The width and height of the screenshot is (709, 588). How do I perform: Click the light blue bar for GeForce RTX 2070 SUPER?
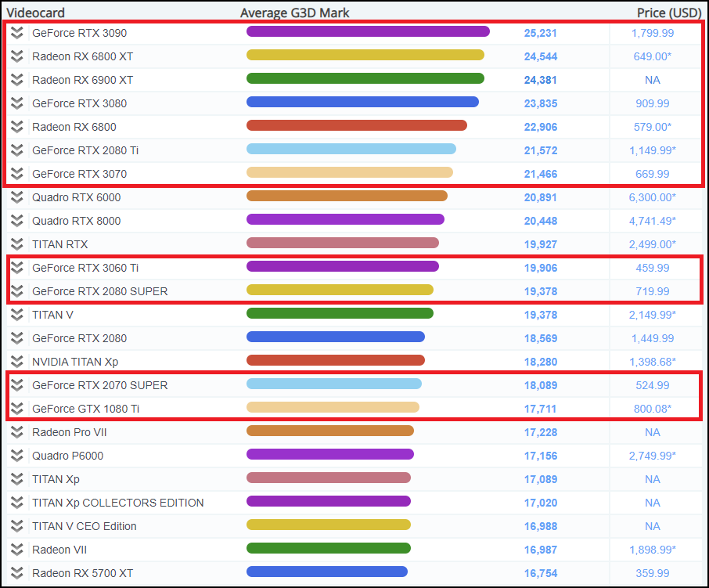click(x=334, y=384)
